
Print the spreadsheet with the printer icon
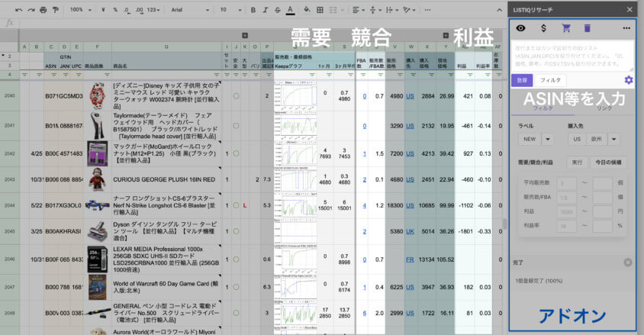tap(43, 10)
